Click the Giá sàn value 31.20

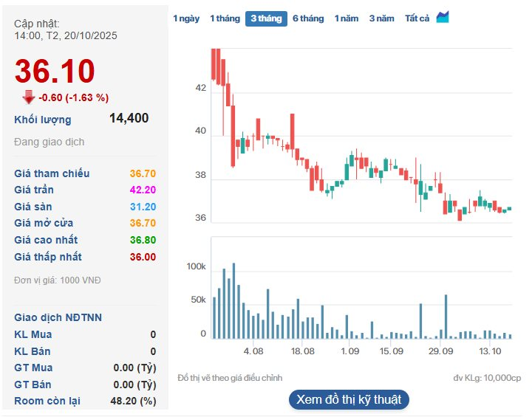click(x=143, y=207)
